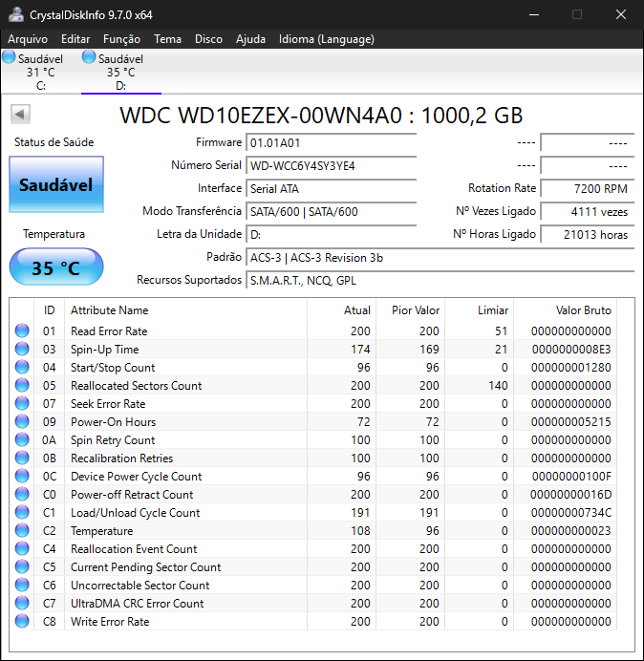Image resolution: width=644 pixels, height=661 pixels.
Task: Click status orb beside Power-On Hours
Action: click(22, 422)
